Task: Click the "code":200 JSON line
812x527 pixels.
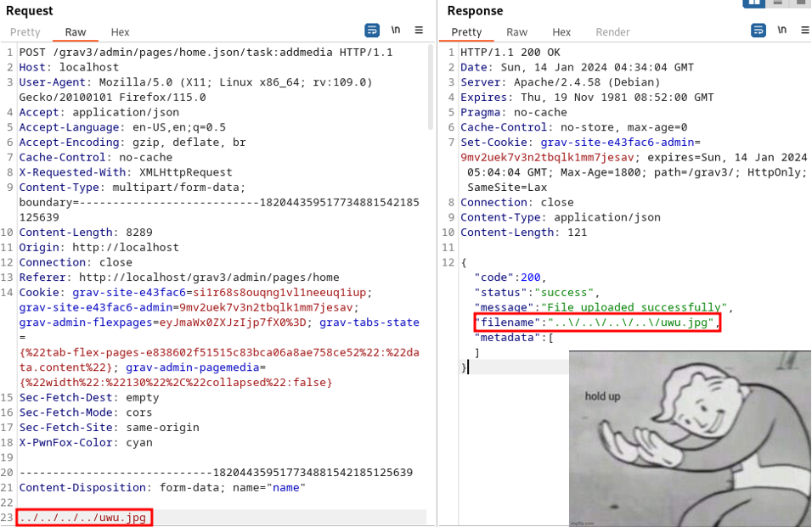Action: (x=510, y=278)
